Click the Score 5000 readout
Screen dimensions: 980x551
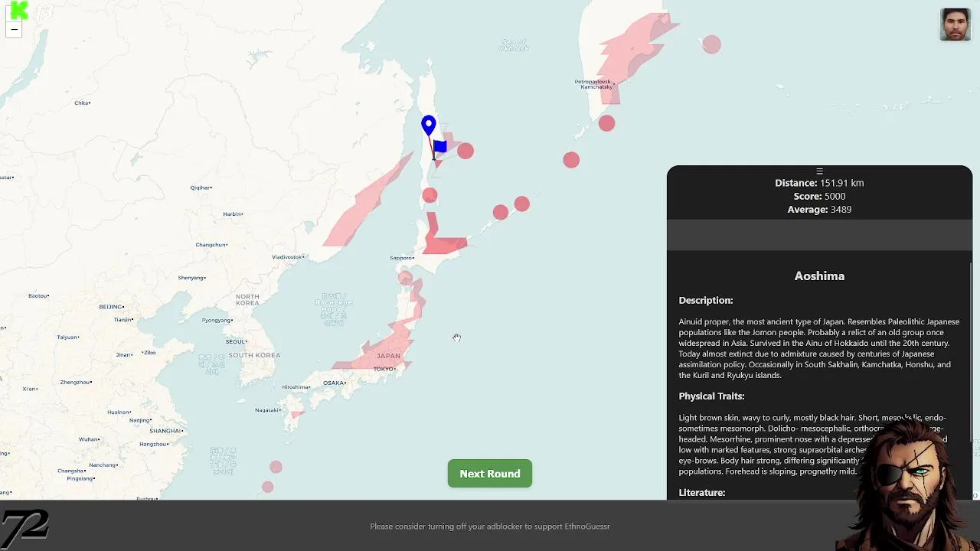[819, 196]
